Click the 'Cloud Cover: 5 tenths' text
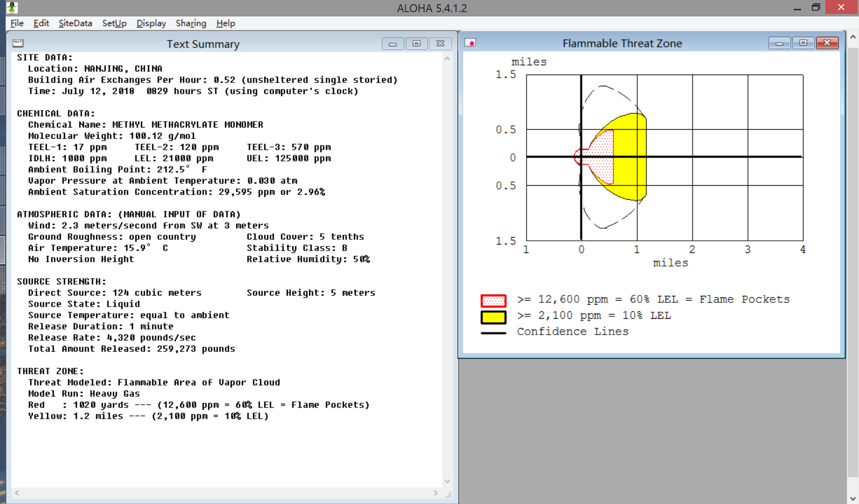859x504 pixels. pos(305,237)
